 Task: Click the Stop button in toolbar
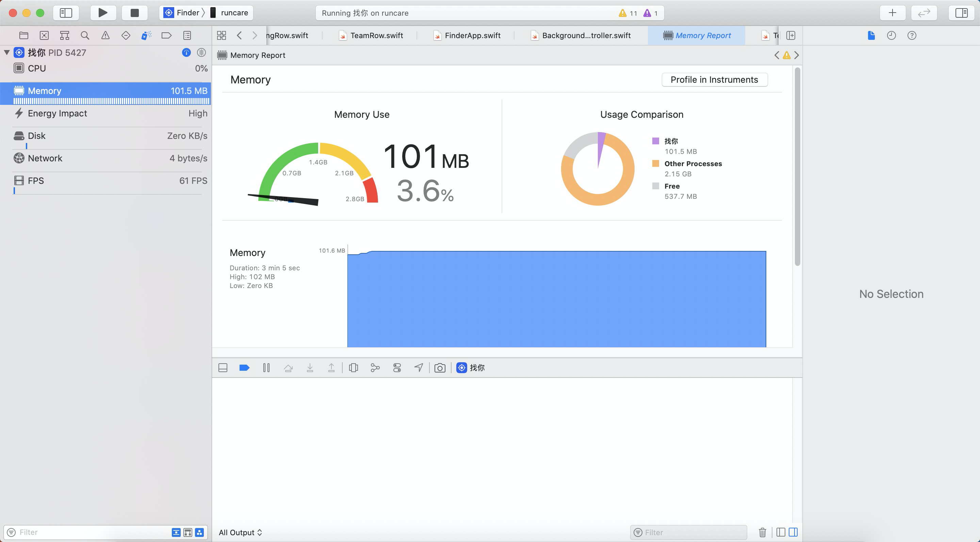135,13
